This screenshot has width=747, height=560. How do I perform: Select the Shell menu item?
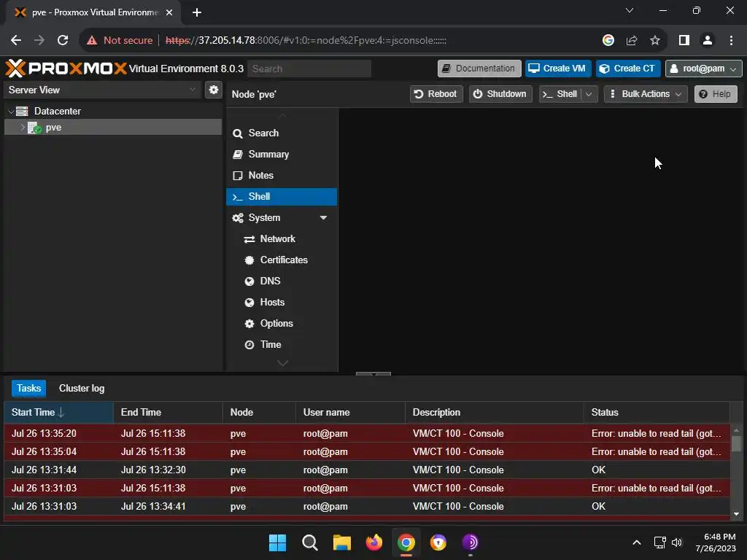[x=282, y=197]
